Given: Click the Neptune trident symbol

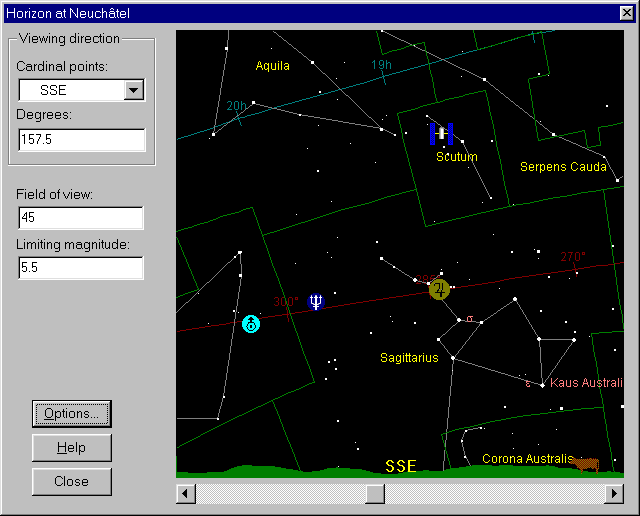Looking at the screenshot, I should tap(316, 301).
